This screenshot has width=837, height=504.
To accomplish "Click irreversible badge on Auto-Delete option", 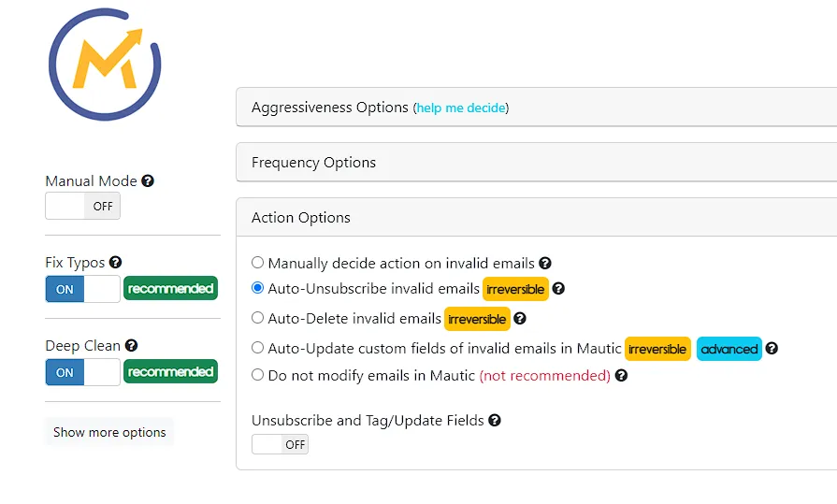I will coord(477,319).
